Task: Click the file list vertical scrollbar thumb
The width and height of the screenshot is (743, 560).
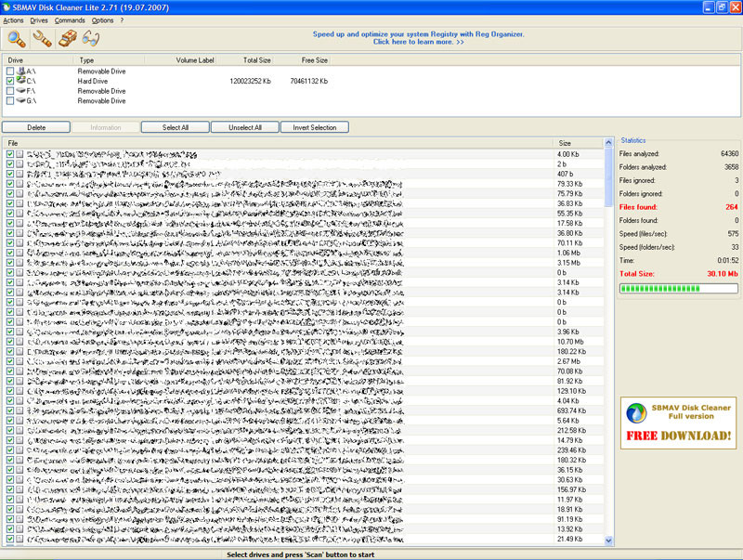Action: (609, 177)
